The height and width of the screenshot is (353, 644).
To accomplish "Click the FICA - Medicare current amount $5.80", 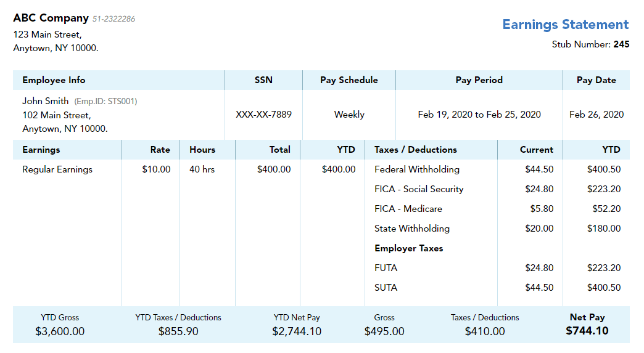I will 542,209.
